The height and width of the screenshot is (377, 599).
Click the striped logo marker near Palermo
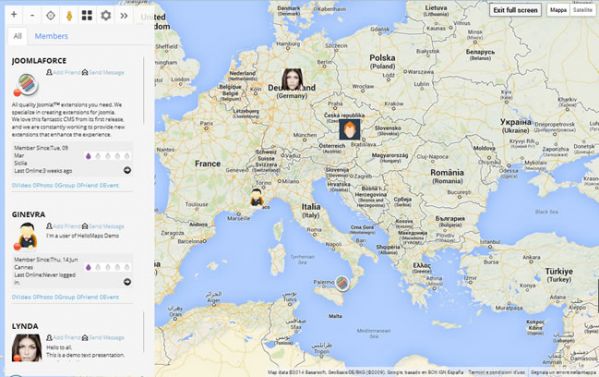tap(342, 283)
